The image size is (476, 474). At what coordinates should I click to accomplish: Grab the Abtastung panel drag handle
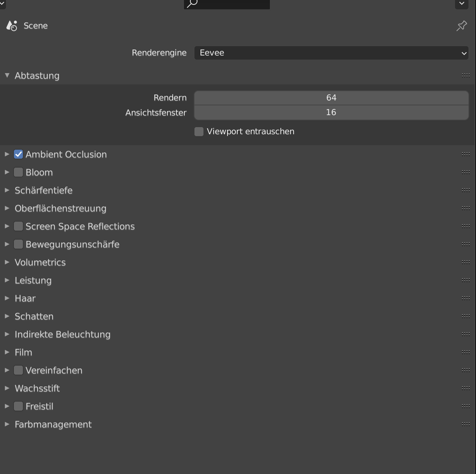pos(465,75)
